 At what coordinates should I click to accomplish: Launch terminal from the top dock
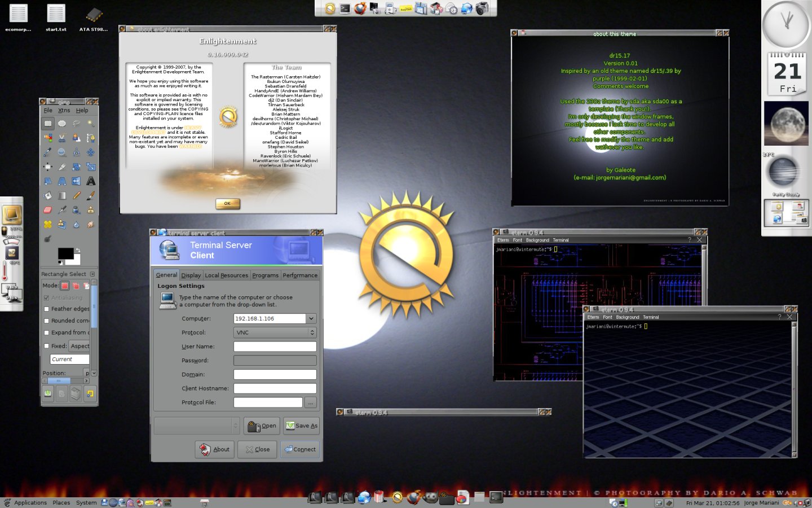345,8
